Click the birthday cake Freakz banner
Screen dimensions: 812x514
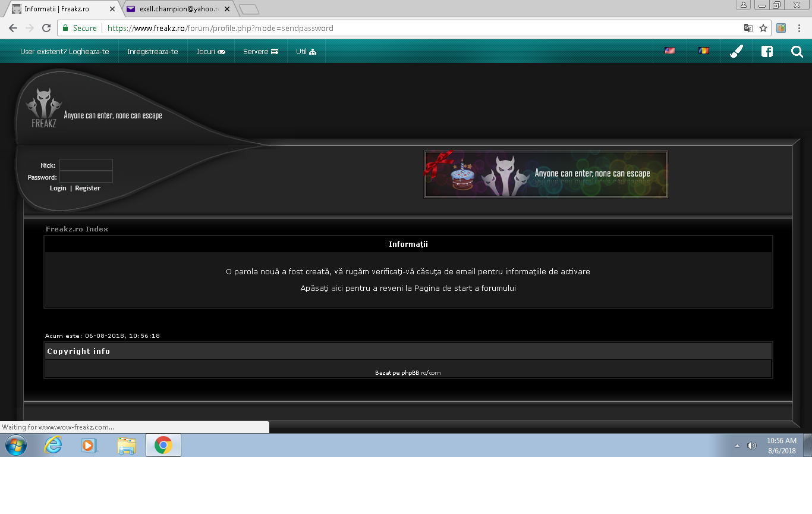pyautogui.click(x=546, y=174)
